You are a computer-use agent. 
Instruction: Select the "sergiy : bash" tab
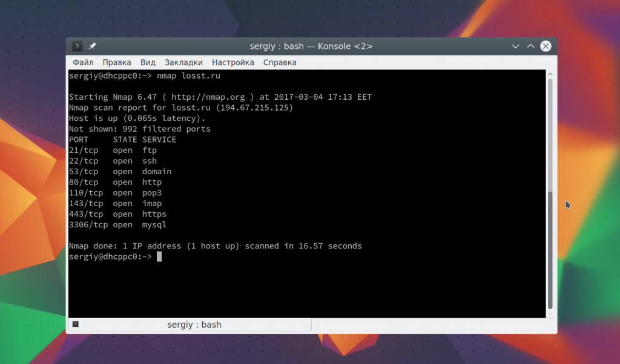[x=194, y=325]
